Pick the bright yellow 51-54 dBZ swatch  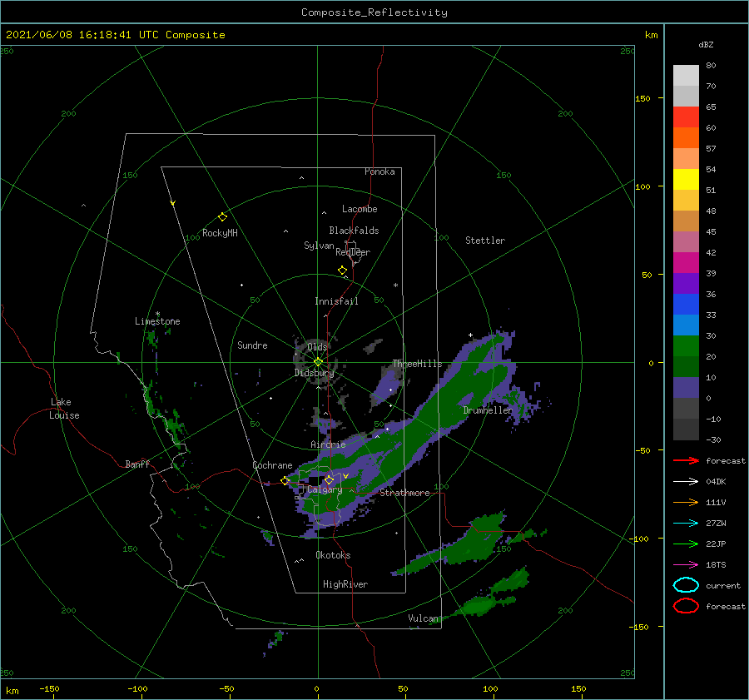[686, 180]
